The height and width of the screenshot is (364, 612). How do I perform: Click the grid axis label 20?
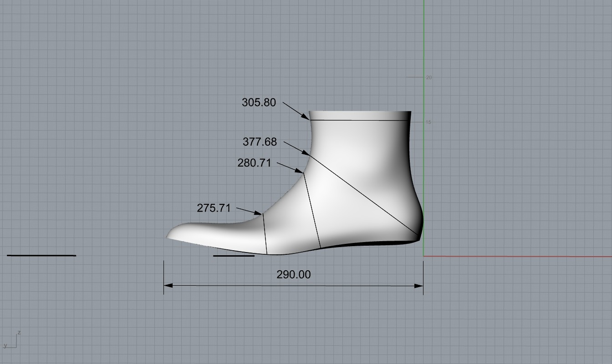tap(428, 78)
